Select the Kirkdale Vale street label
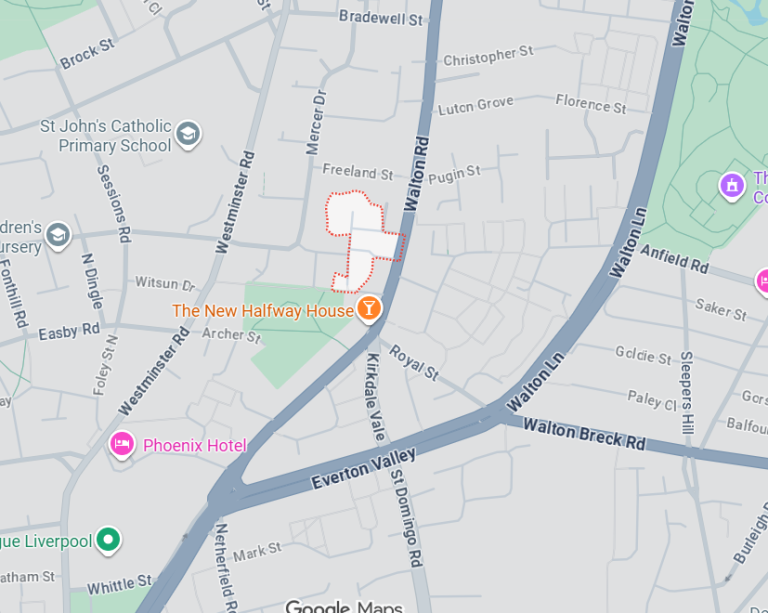This screenshot has width=768, height=613. (376, 397)
